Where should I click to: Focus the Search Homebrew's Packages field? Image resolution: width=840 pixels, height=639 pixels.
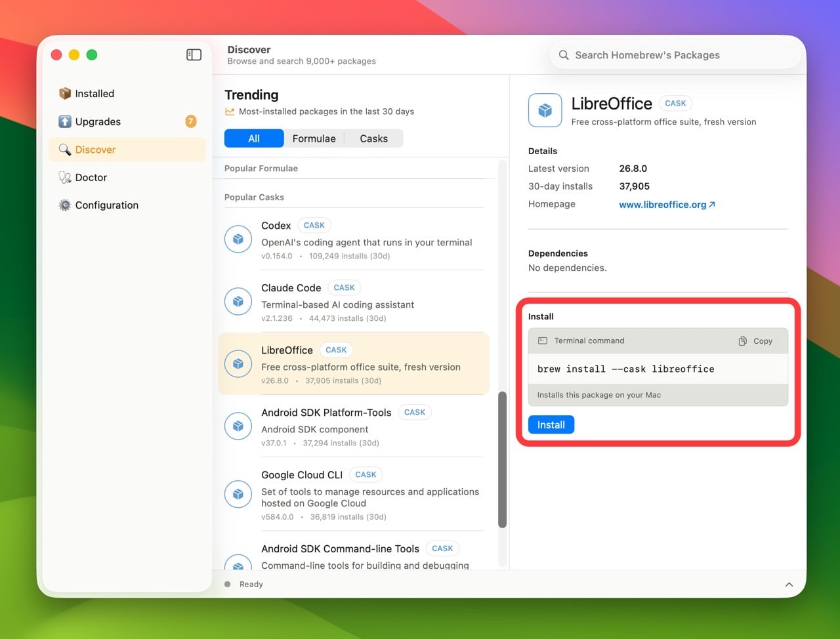click(x=675, y=55)
